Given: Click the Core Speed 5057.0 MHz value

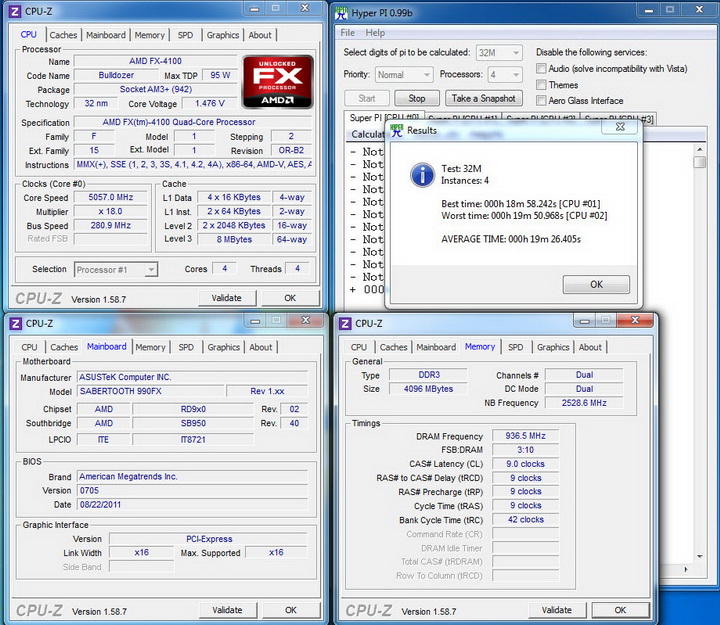Looking at the screenshot, I should (x=111, y=197).
